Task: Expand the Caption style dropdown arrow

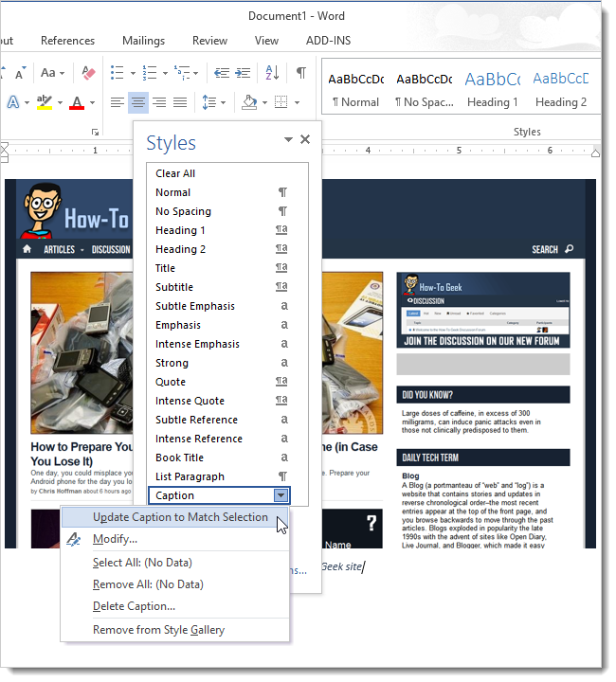Action: [281, 495]
